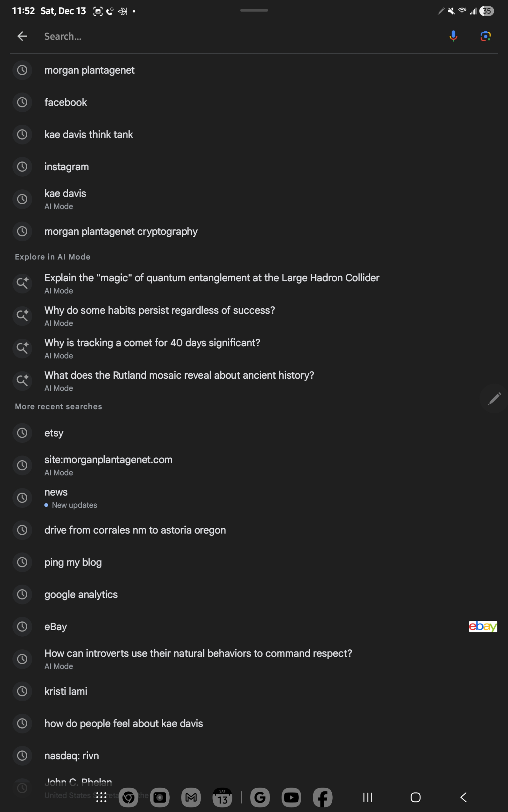Open the "news" search with new updates
Image resolution: width=508 pixels, height=812 pixels.
[56, 492]
